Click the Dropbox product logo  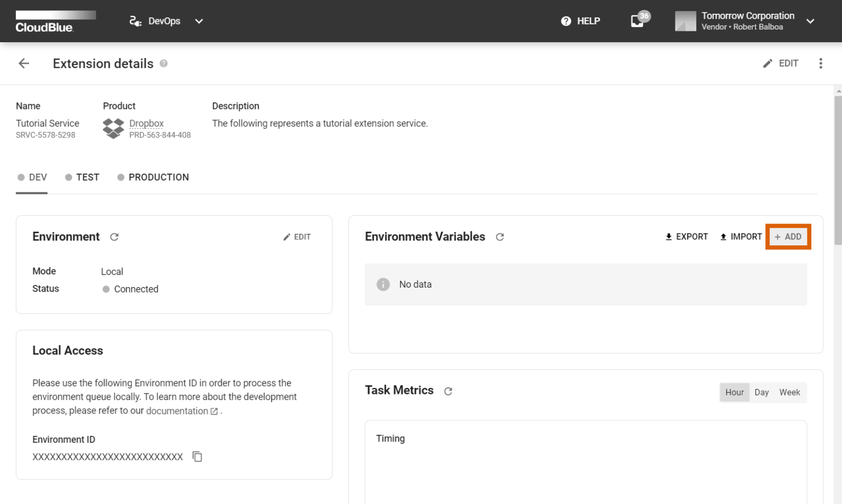(113, 129)
